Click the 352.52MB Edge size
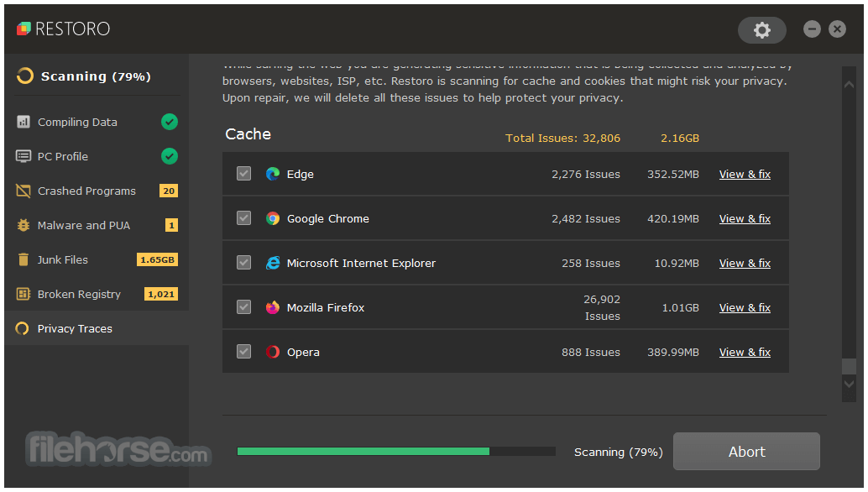The height and width of the screenshot is (492, 868). coord(673,175)
